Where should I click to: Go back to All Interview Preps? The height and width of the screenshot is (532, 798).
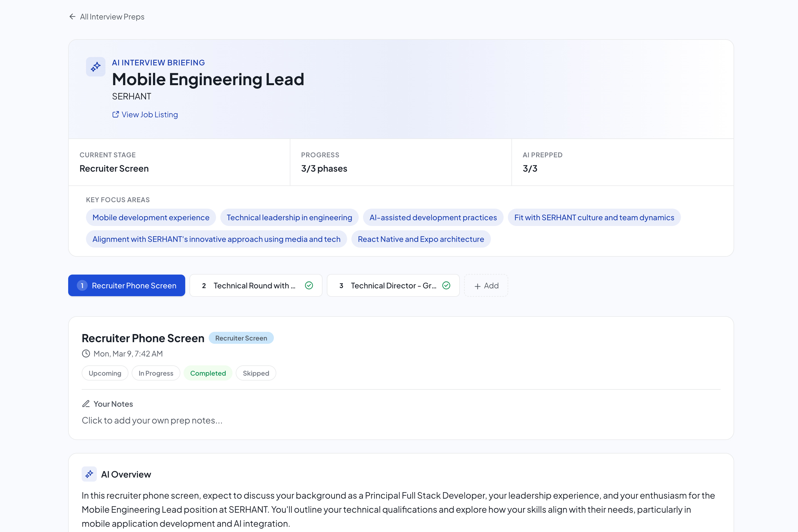[112, 17]
